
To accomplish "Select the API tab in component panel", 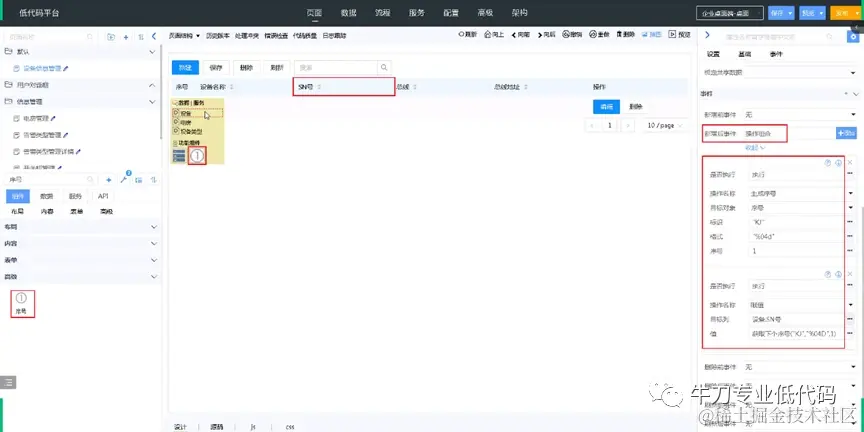I will pos(104,196).
